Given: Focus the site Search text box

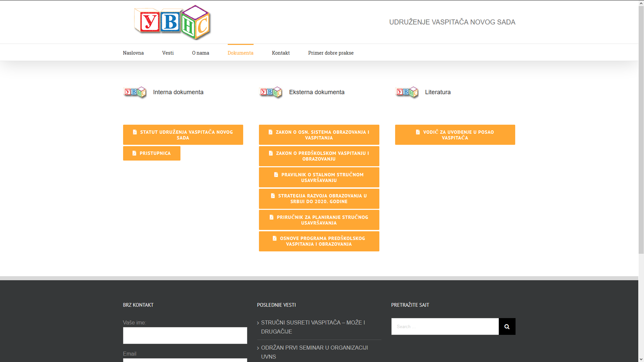Looking at the screenshot, I should point(445,326).
